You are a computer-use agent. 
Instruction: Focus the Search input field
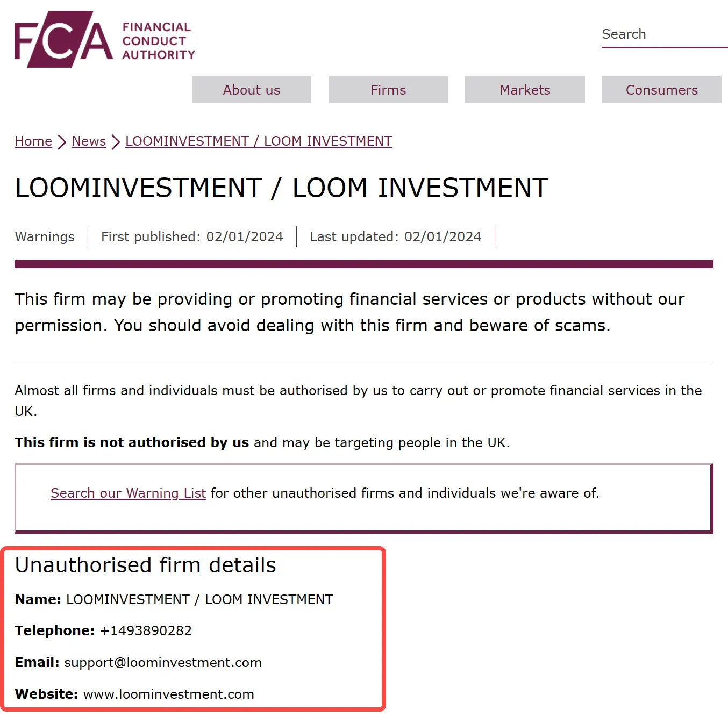point(665,34)
